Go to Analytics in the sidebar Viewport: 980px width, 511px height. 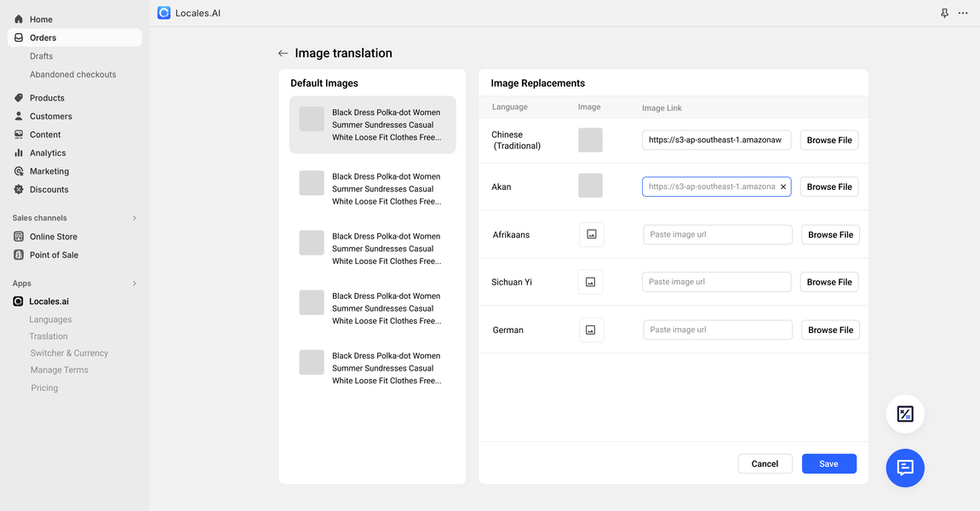[48, 153]
